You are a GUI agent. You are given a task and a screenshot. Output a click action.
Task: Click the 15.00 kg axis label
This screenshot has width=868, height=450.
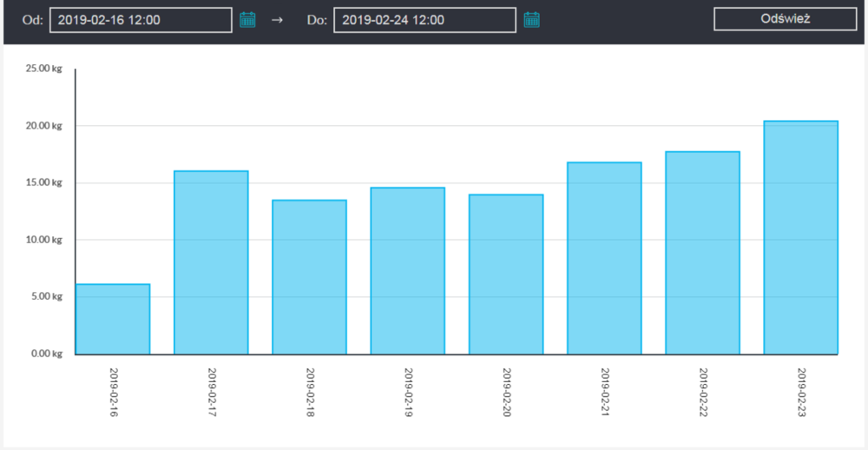click(43, 183)
